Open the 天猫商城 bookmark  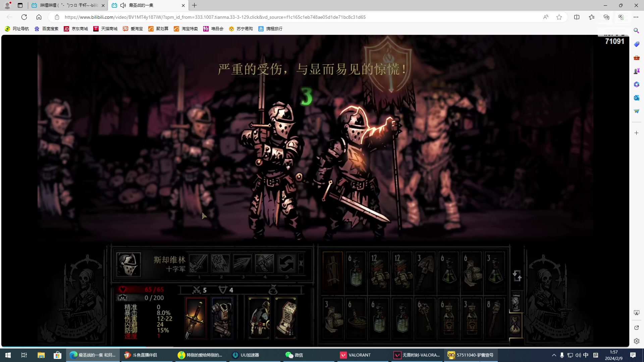coord(105,29)
